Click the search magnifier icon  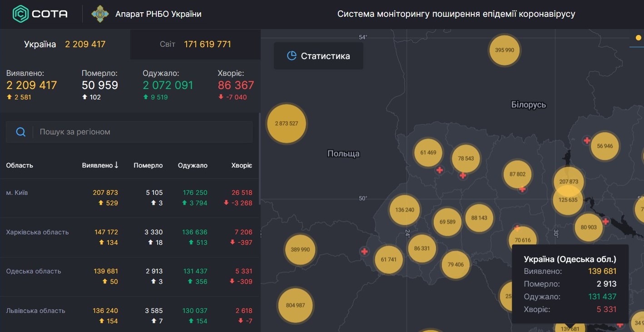tap(20, 132)
